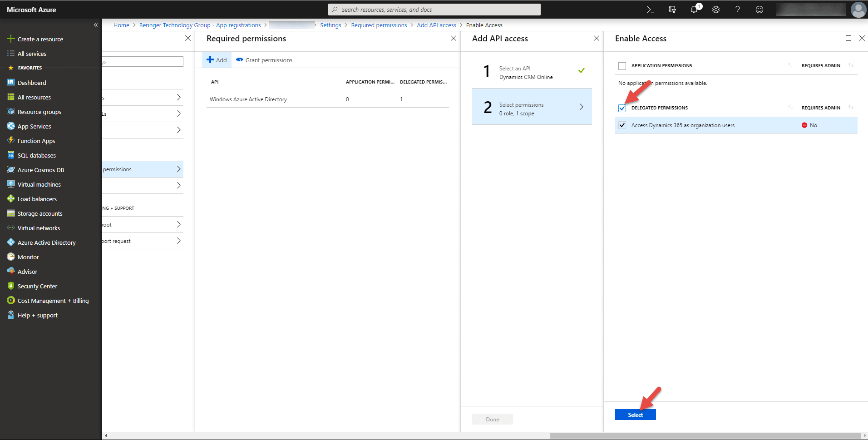
Task: Click Grant permissions toolbar button
Action: tap(264, 60)
